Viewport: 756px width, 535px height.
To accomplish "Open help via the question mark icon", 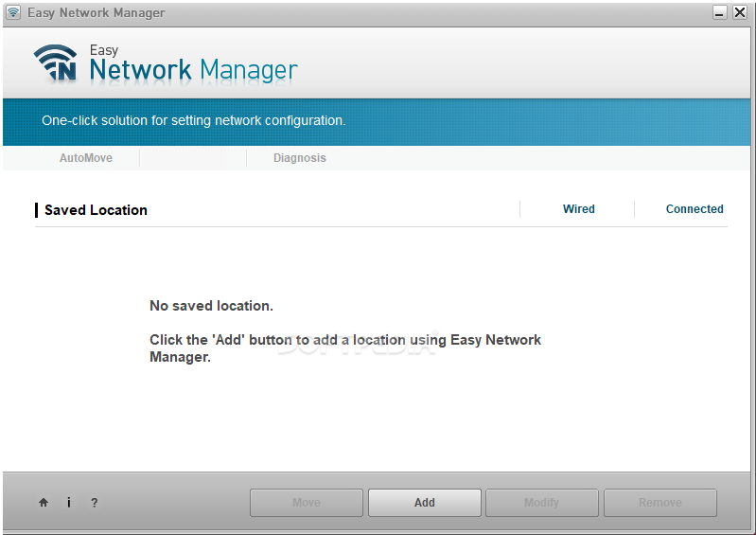I will (x=95, y=503).
